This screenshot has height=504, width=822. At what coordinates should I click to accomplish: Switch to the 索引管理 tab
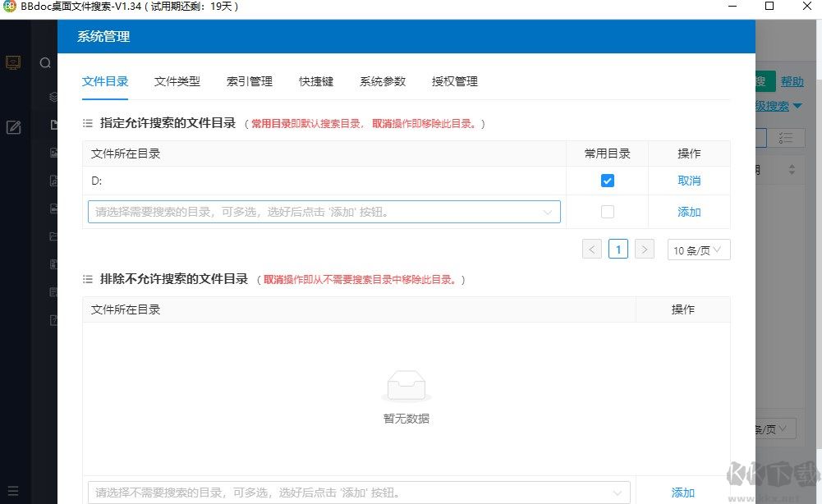[x=249, y=81]
